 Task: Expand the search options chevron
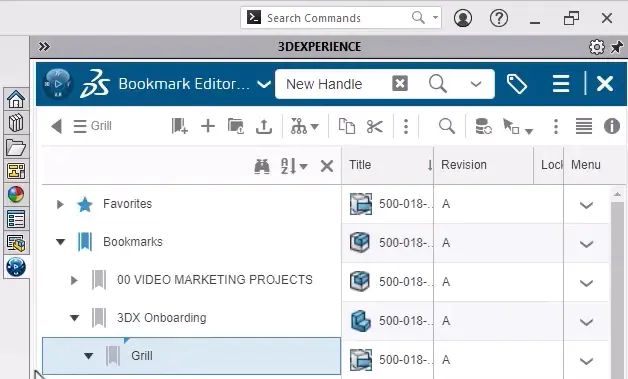(x=476, y=84)
